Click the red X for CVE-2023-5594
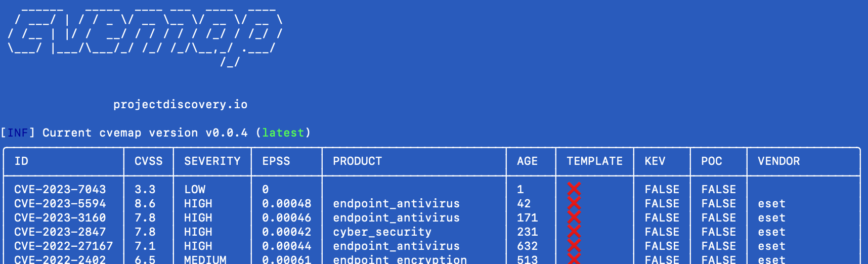Image resolution: width=868 pixels, height=264 pixels. pos(574,203)
